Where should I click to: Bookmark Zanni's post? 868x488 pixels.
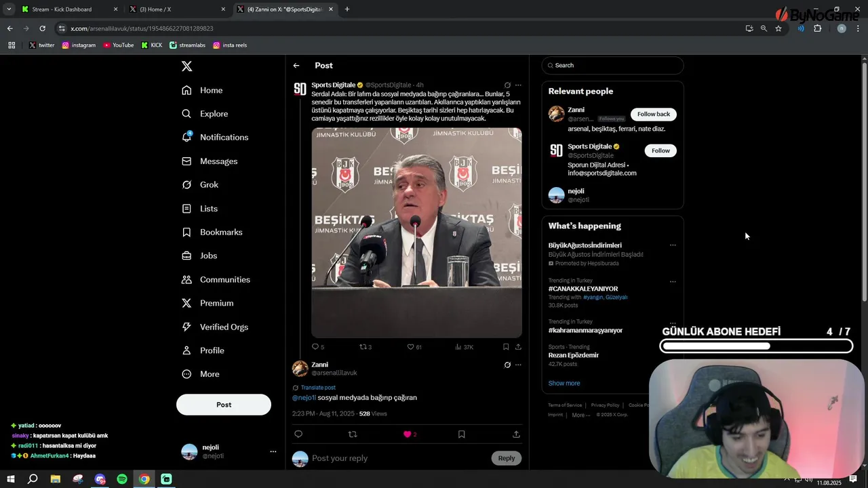point(461,434)
